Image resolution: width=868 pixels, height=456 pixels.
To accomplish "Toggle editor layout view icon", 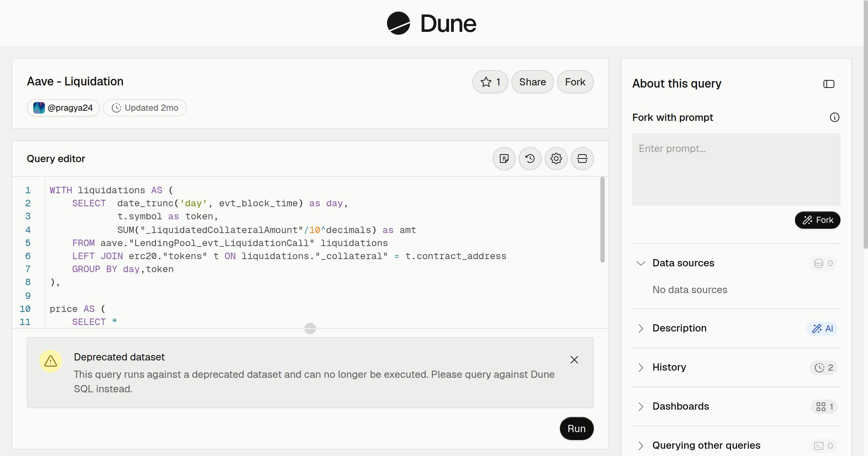I will point(582,159).
